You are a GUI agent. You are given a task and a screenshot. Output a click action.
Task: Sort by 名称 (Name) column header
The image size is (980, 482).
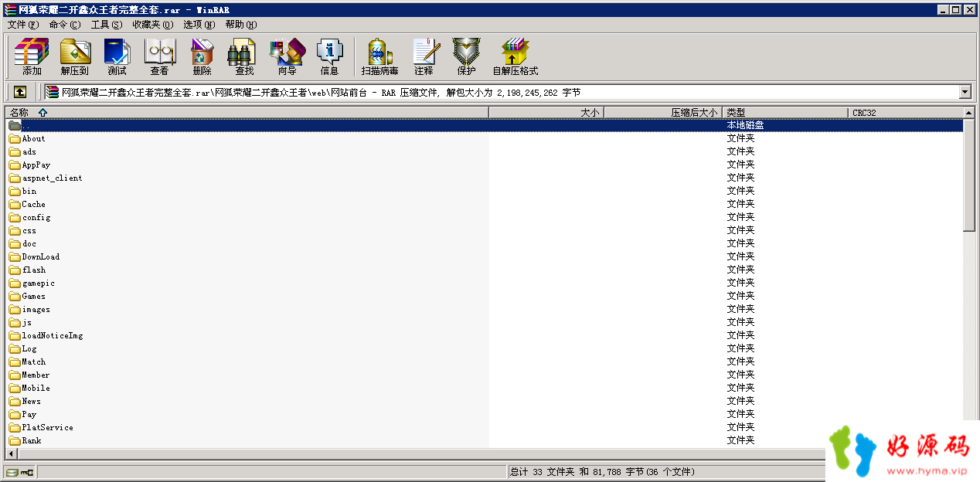coord(247,113)
